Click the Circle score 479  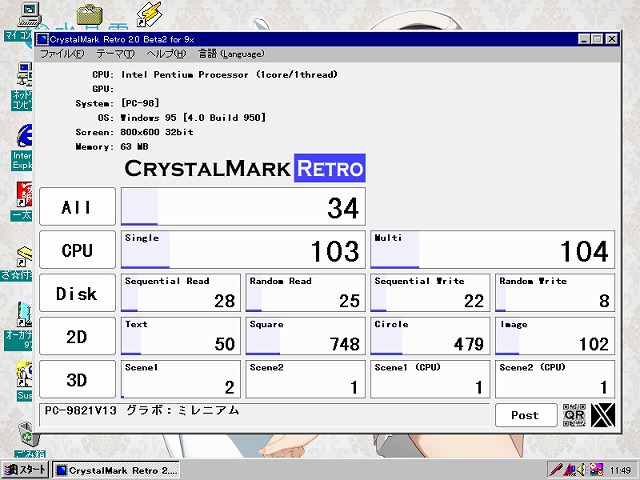click(430, 336)
